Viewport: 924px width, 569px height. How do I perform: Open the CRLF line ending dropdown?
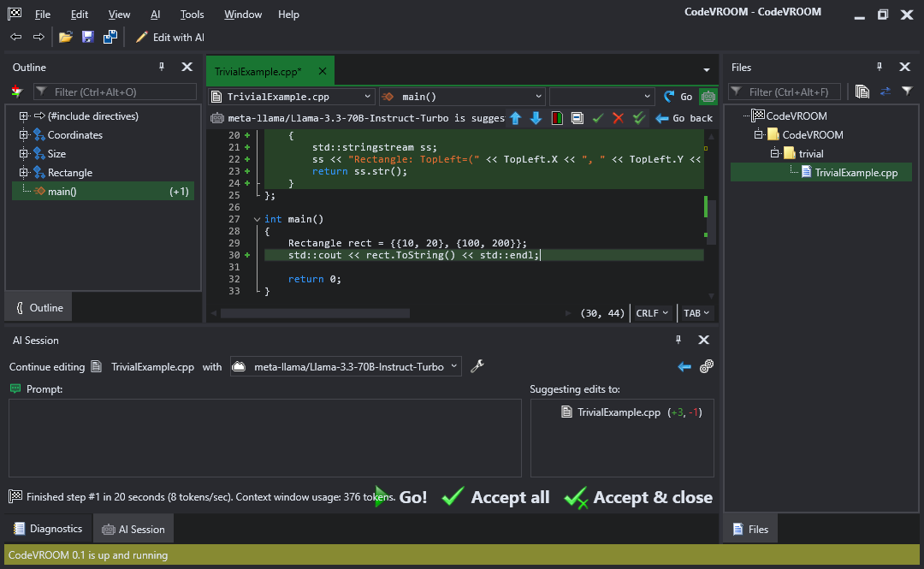(652, 313)
